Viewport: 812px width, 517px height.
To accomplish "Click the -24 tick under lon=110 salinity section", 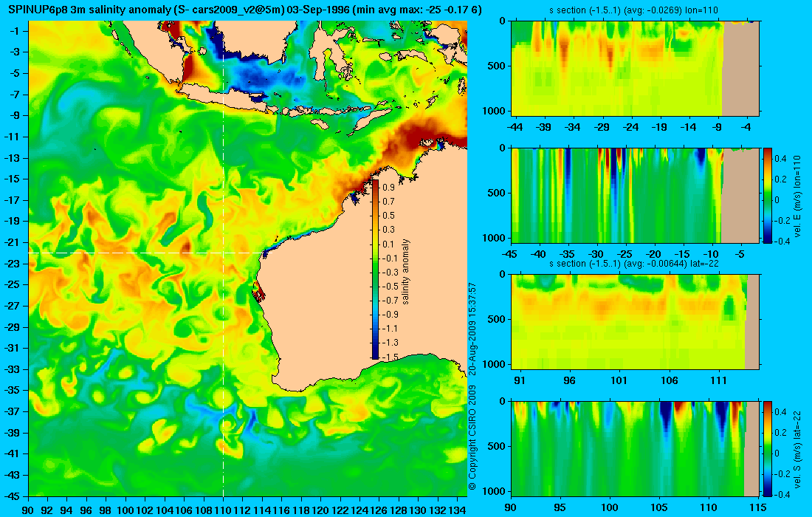I will pos(630,127).
